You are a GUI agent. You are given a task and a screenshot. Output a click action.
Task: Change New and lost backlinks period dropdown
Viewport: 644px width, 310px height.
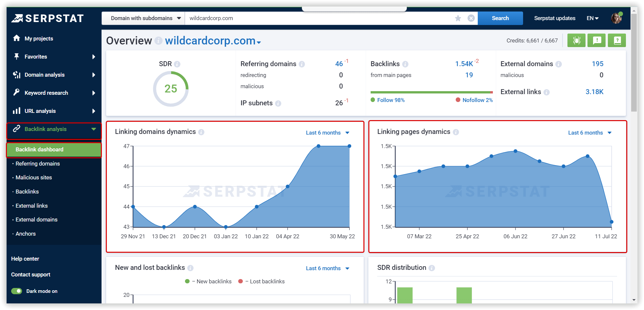[328, 268]
